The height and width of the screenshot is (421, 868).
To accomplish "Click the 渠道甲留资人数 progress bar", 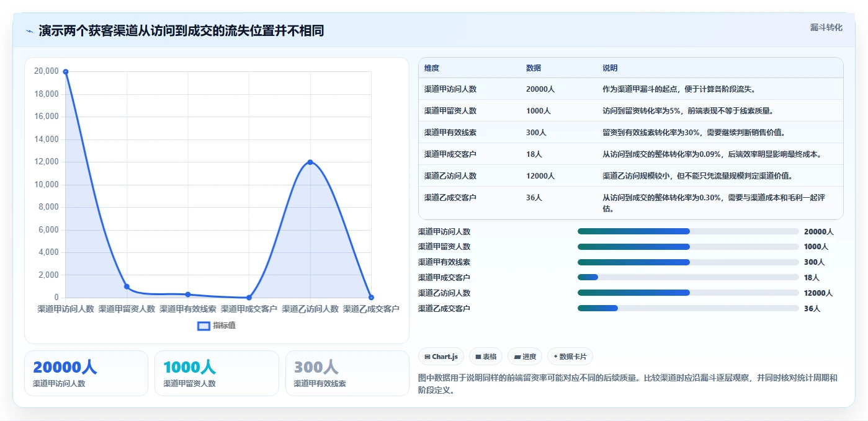I will pyautogui.click(x=688, y=246).
